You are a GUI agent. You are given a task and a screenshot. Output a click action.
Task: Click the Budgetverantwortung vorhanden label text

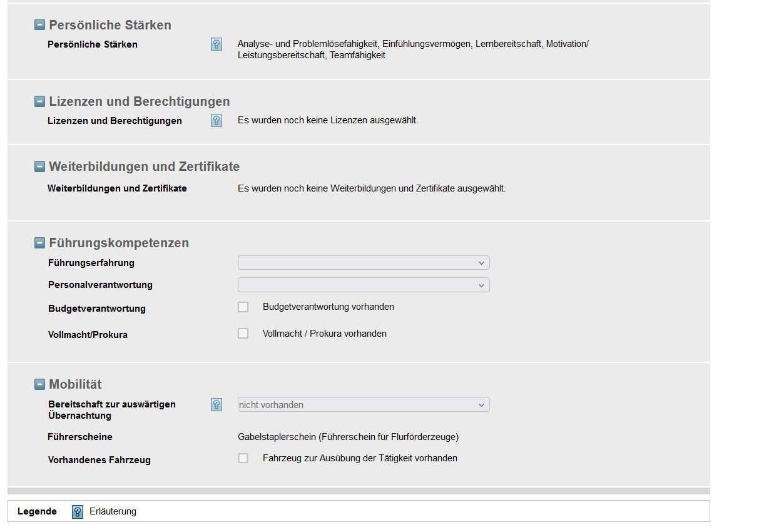coord(329,307)
